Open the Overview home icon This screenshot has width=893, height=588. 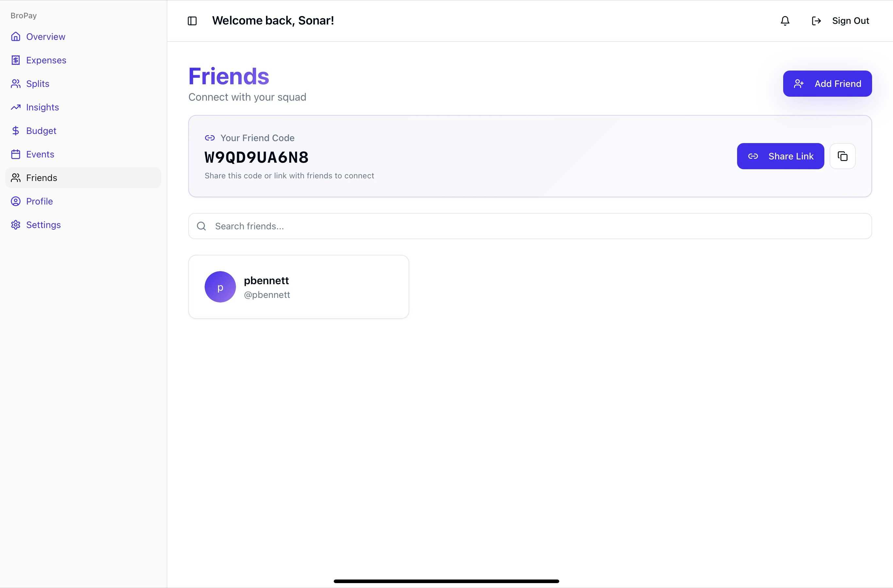15,36
